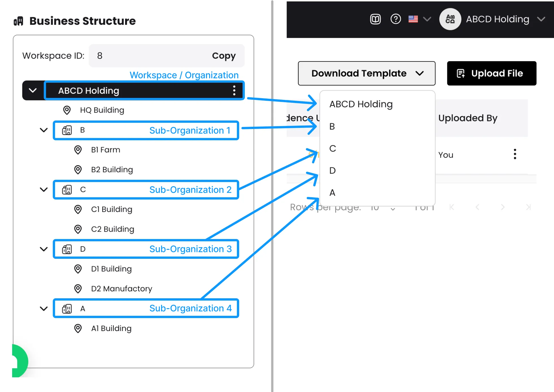
Task: Open the Download Template dropdown
Action: click(x=367, y=73)
